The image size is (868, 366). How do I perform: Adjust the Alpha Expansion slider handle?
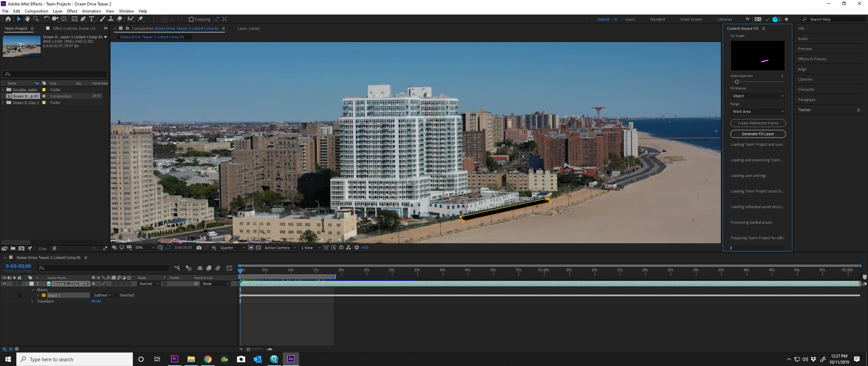point(736,82)
